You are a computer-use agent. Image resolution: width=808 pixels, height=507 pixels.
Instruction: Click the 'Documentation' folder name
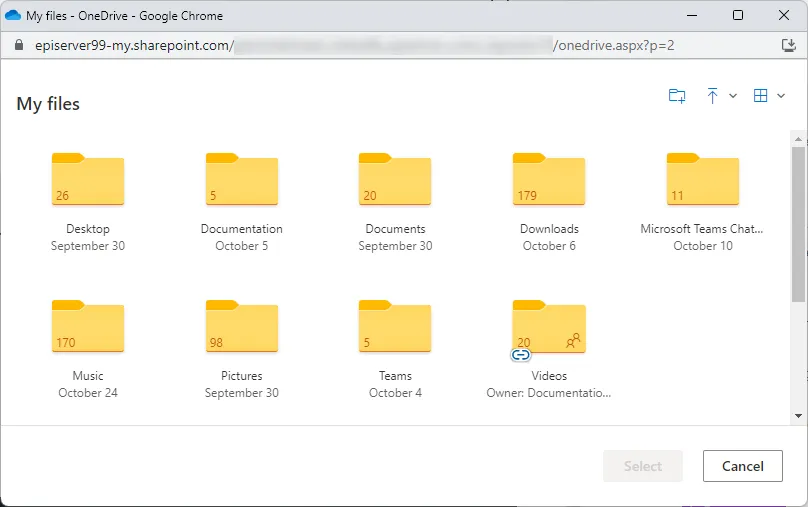pyautogui.click(x=242, y=229)
